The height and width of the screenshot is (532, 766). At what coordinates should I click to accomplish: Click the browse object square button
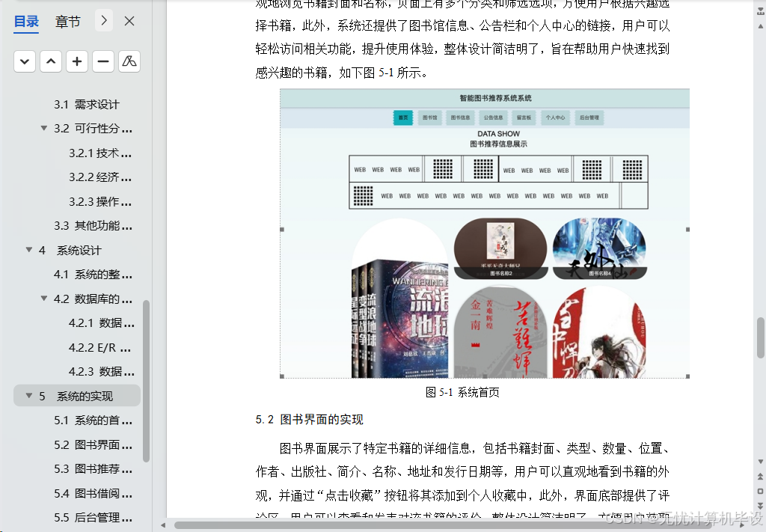[760, 491]
